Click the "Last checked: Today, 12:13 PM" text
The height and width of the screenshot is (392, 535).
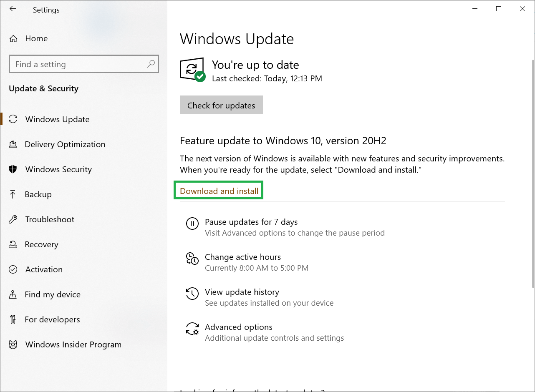click(267, 78)
